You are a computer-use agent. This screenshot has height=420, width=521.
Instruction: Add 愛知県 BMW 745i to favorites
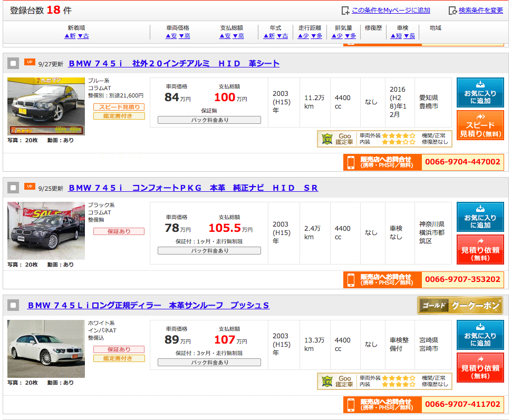tap(480, 92)
